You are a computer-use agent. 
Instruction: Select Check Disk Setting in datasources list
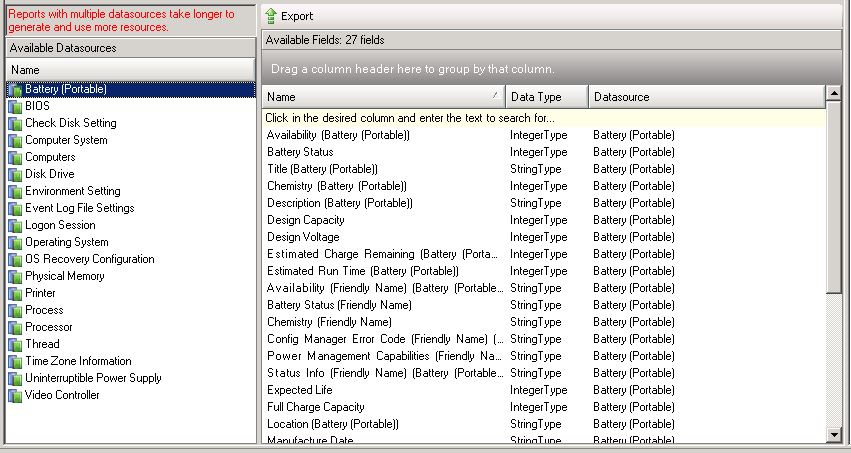point(71,123)
